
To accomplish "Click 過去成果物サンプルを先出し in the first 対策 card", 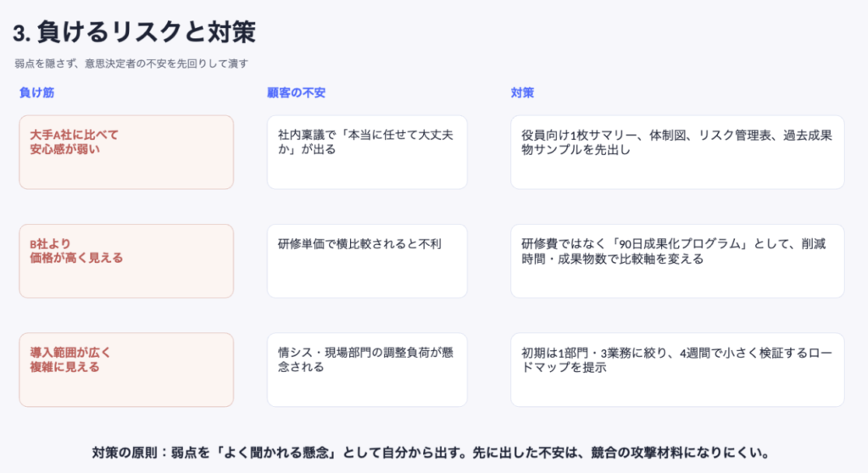I will click(x=573, y=150).
